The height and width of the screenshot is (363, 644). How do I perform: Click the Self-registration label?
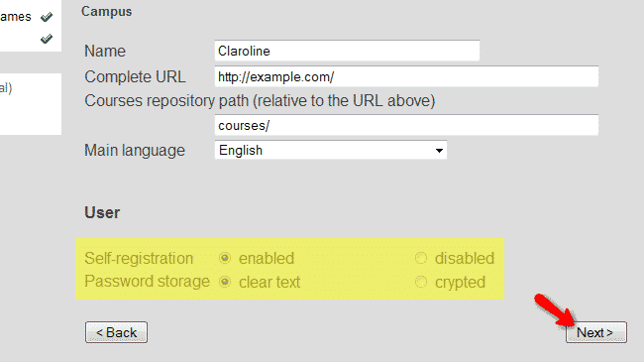[139, 258]
